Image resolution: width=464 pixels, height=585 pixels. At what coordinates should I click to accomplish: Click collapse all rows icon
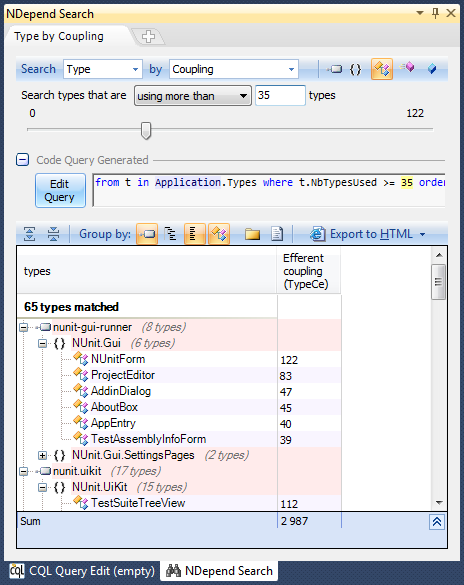(x=53, y=234)
